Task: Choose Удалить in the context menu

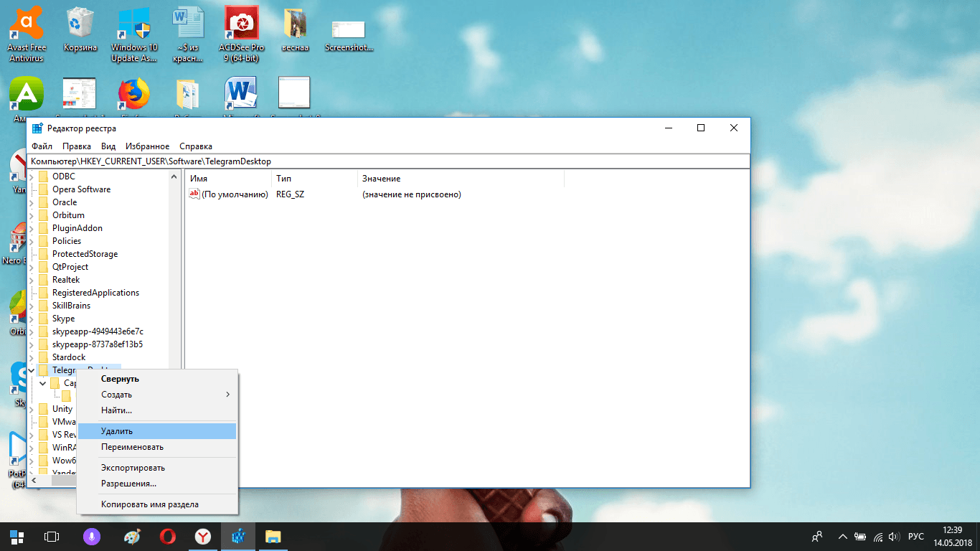Action: [x=157, y=431]
